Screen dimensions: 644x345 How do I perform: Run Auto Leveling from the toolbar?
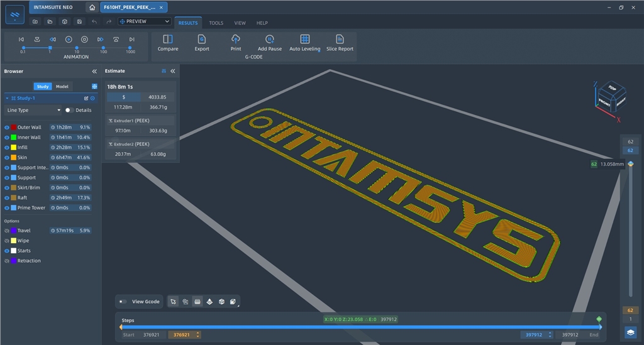(304, 40)
